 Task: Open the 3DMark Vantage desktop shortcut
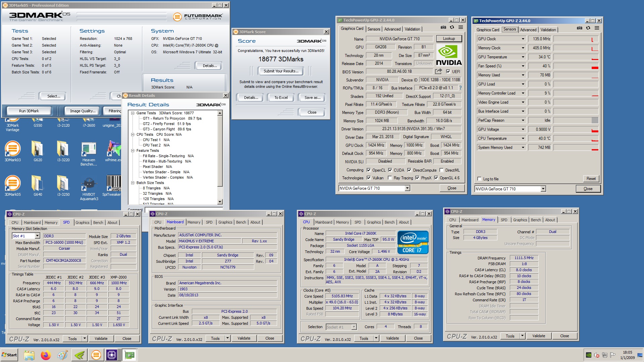click(x=12, y=125)
